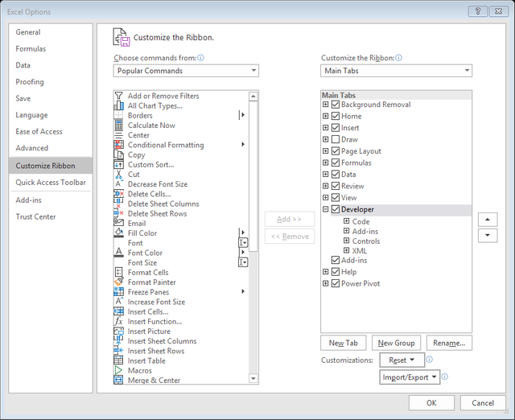The width and height of the screenshot is (515, 420).
Task: Click the New Group button
Action: pos(396,343)
